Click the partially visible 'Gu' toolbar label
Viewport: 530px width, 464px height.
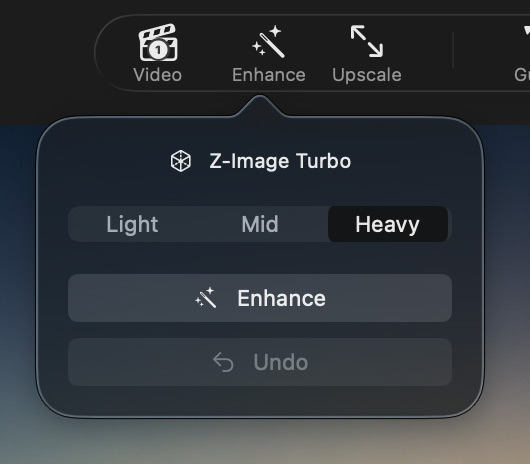pyautogui.click(x=522, y=75)
